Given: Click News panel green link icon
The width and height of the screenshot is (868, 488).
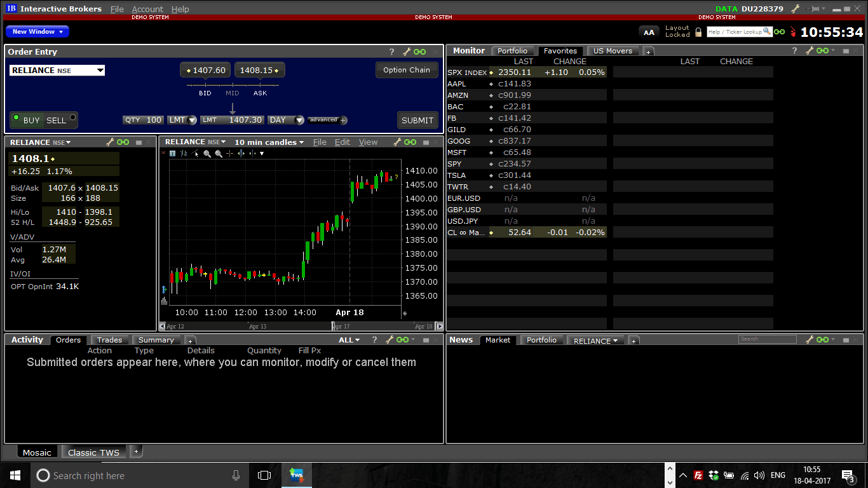Looking at the screenshot, I should click(822, 340).
